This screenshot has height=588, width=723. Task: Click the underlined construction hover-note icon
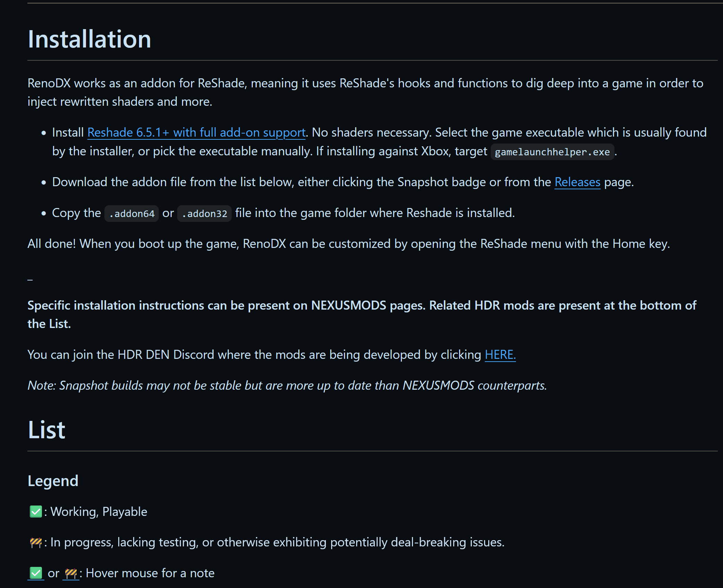tap(71, 573)
